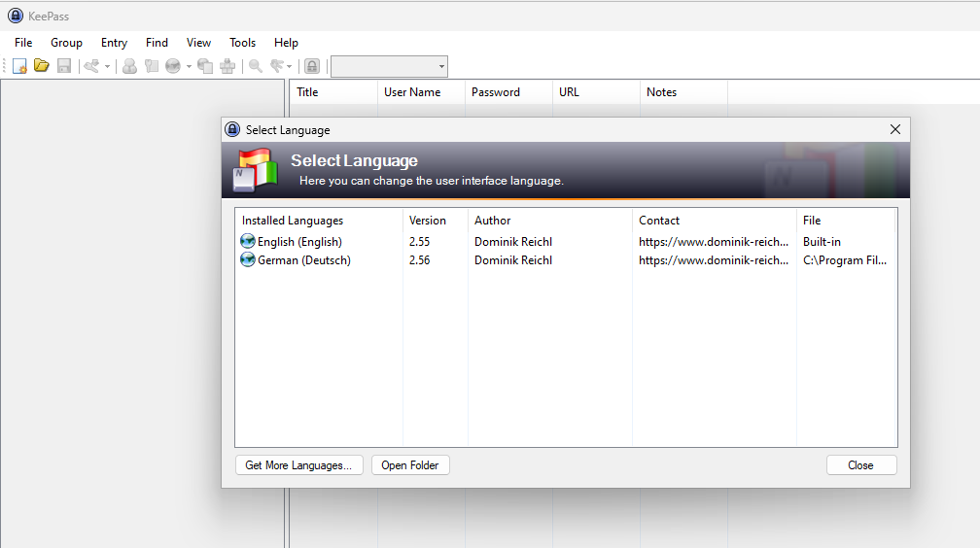Image resolution: width=980 pixels, height=548 pixels.
Task: Click the flags icon in the dialog banner
Action: click(x=256, y=169)
